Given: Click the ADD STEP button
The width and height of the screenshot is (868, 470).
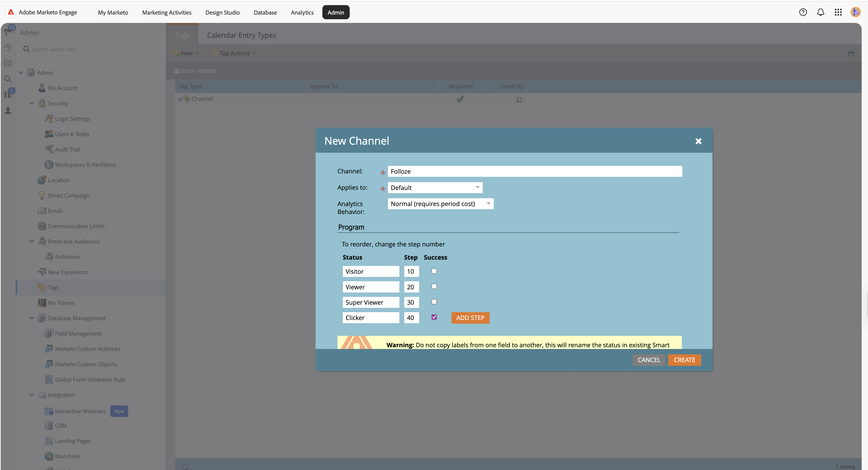Looking at the screenshot, I should 470,318.
